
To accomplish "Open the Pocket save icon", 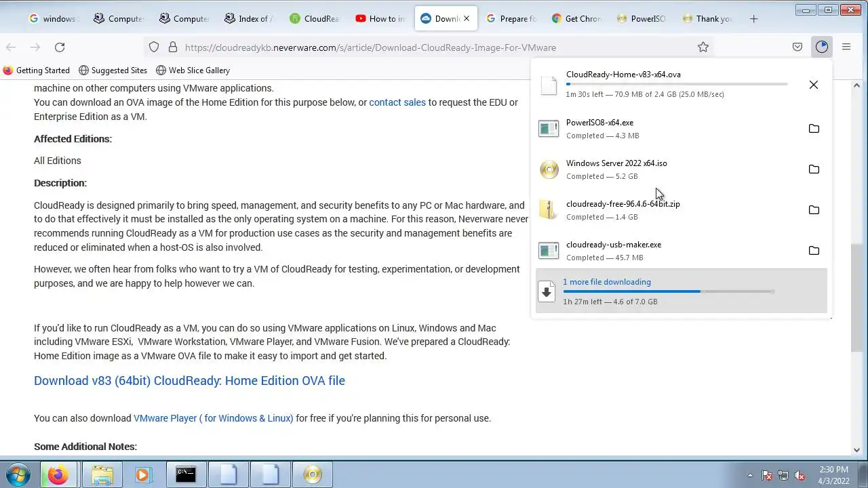I will (797, 47).
